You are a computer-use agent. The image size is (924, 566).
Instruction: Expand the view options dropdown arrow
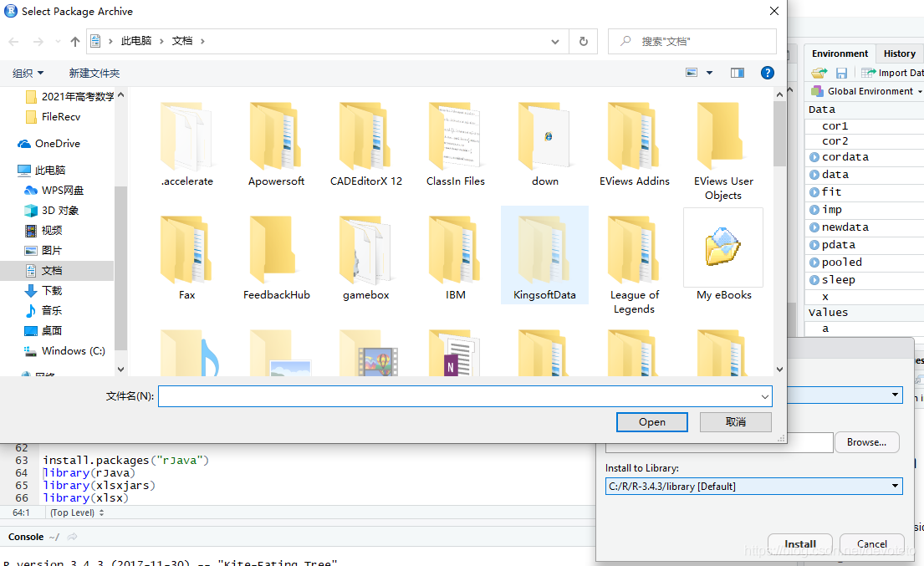[x=709, y=73]
